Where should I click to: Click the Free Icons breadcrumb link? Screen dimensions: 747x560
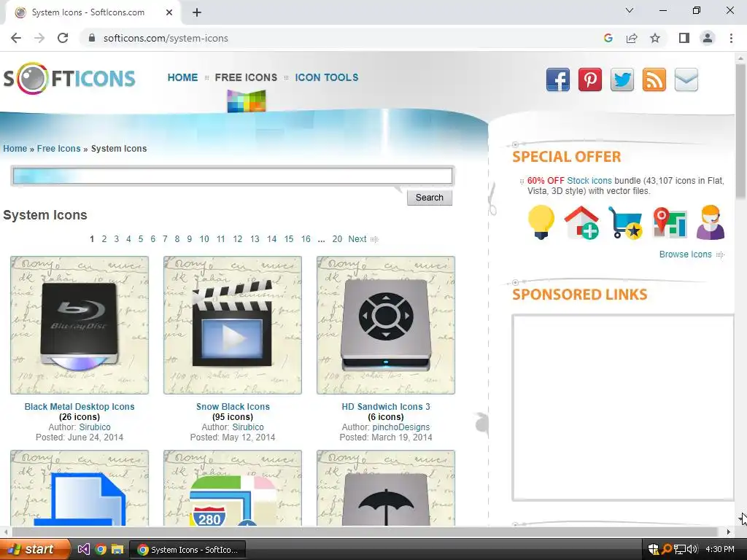[58, 149]
